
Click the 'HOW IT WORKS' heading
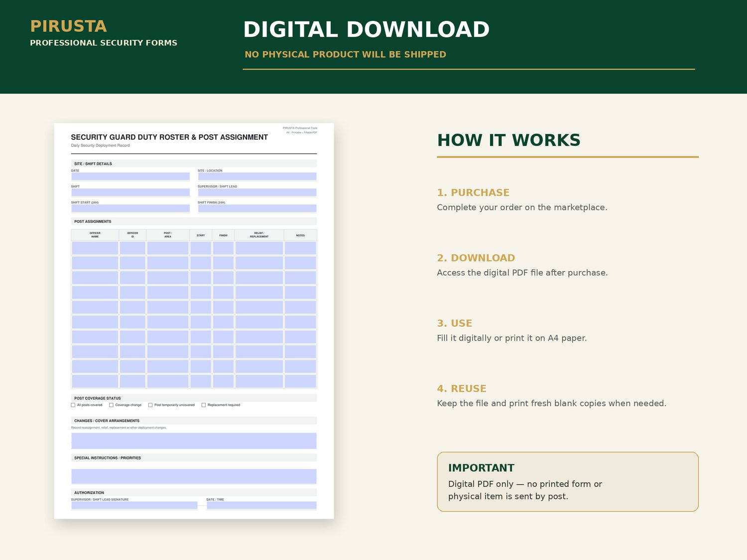pos(508,140)
